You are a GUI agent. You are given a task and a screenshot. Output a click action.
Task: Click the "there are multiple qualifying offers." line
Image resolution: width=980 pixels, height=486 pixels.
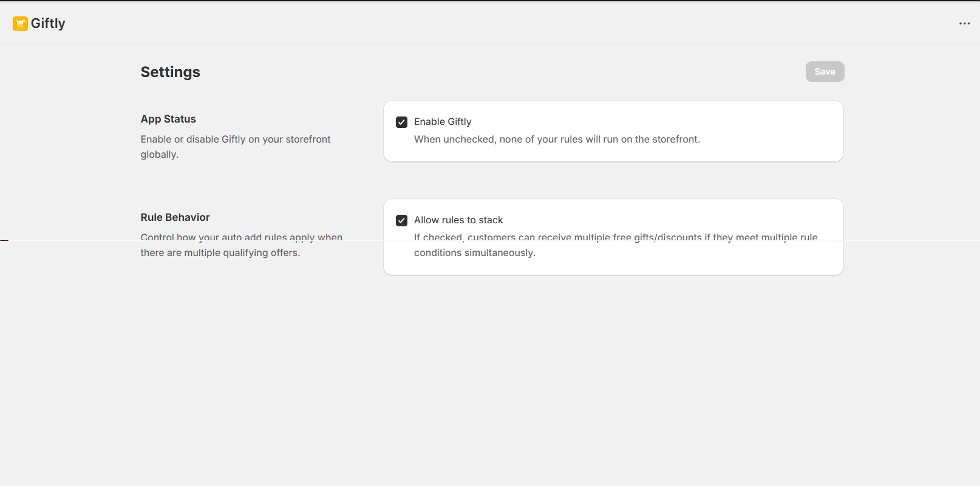pos(220,253)
